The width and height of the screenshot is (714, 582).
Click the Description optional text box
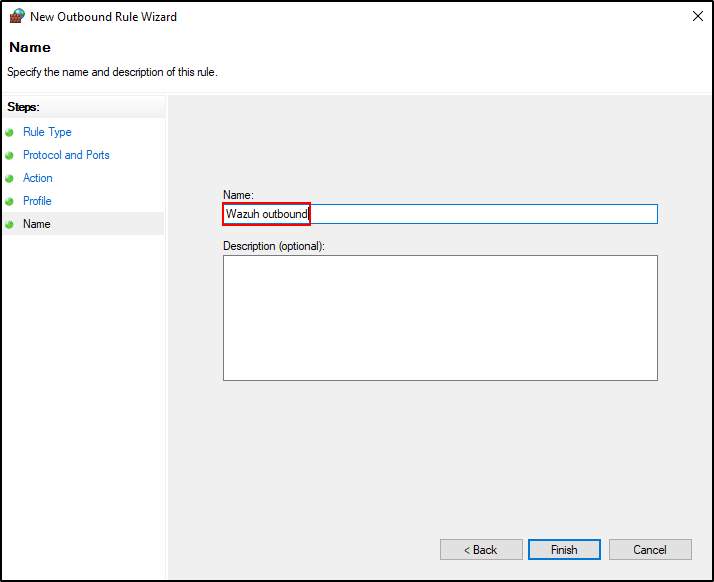440,318
